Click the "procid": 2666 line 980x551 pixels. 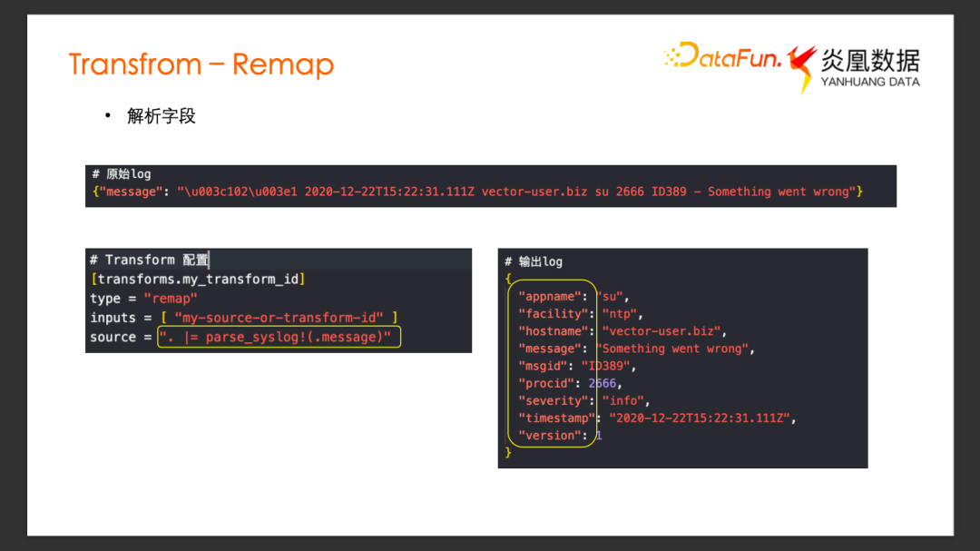coord(570,383)
